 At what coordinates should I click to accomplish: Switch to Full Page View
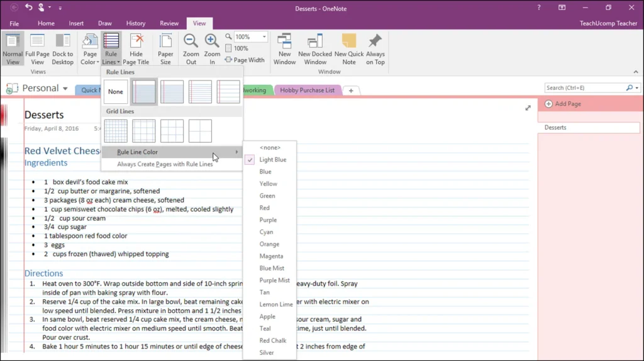click(x=37, y=49)
